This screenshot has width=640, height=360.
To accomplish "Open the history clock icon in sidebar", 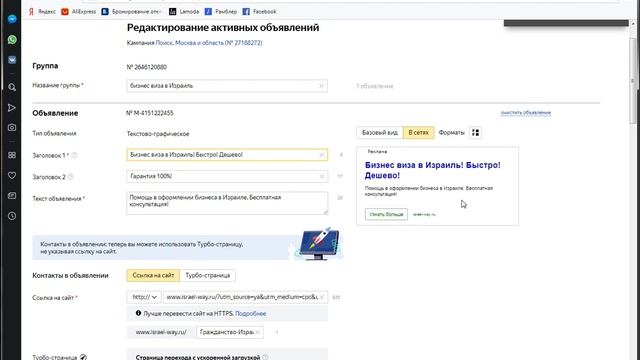I will point(12,216).
